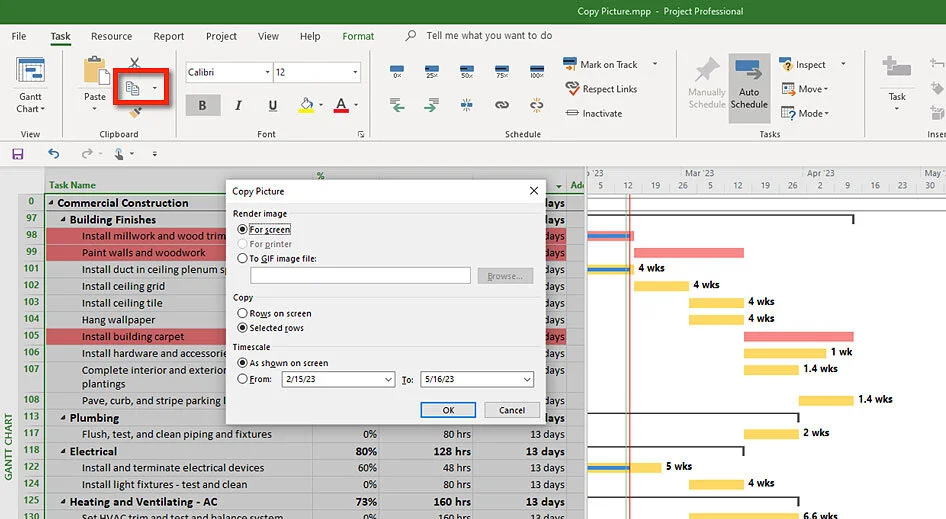Toggle Italic formatting

[x=238, y=106]
